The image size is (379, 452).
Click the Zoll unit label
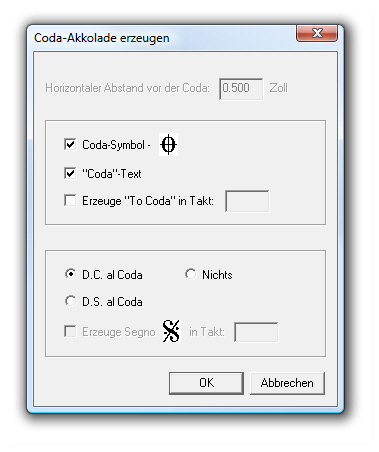(x=278, y=88)
